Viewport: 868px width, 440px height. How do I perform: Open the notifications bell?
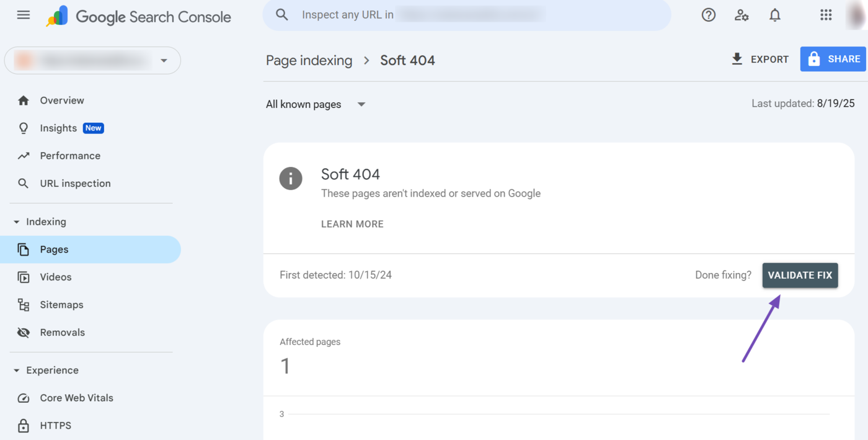coord(775,15)
